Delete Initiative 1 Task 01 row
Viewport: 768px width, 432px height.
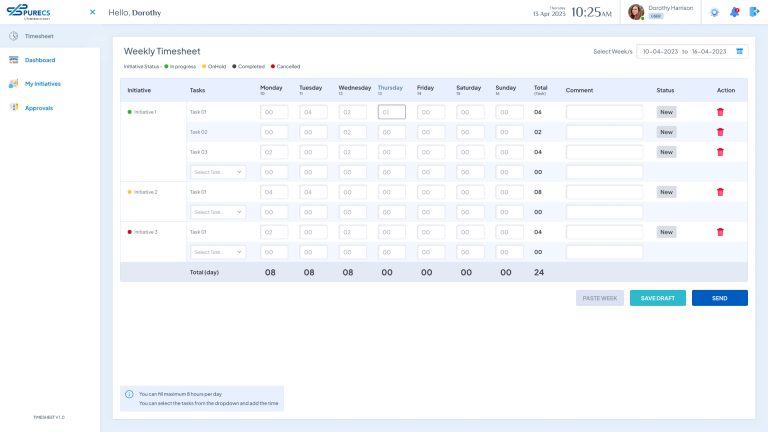720,112
